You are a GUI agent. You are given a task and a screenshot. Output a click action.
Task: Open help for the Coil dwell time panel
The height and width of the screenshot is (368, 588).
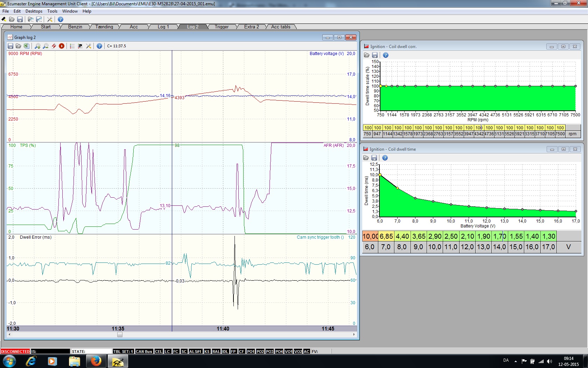(x=385, y=158)
